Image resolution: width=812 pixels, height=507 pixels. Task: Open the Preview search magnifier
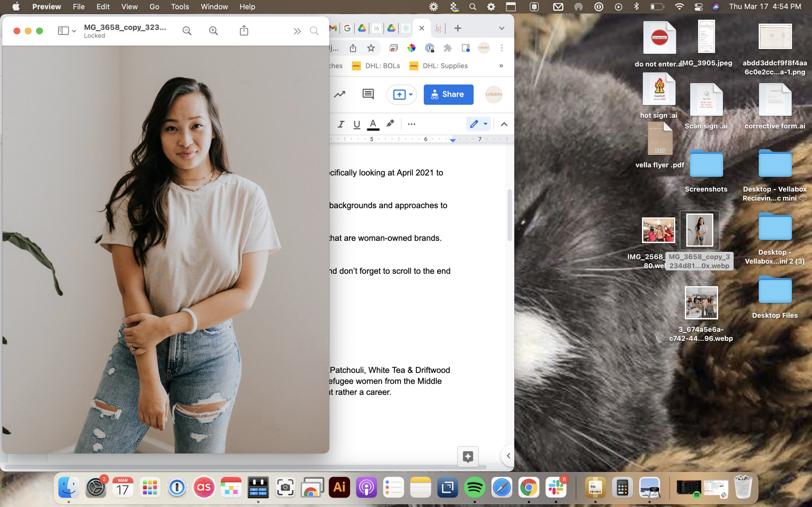tap(314, 31)
